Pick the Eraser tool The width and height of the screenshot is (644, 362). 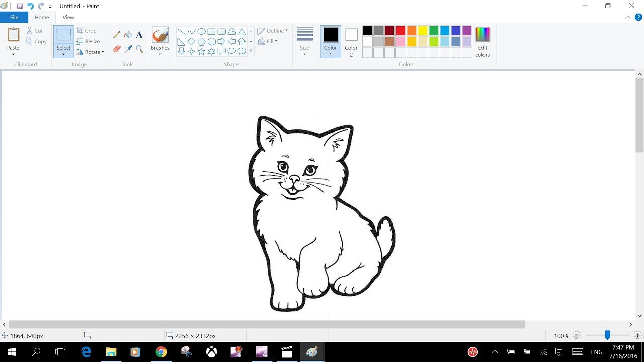[117, 49]
